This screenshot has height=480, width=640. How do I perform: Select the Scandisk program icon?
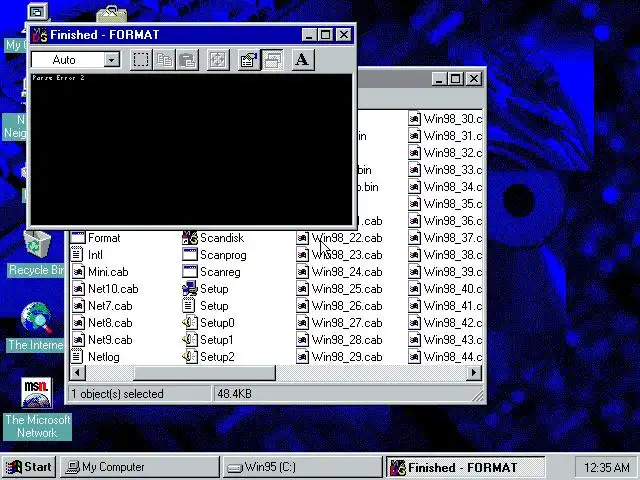(x=190, y=238)
